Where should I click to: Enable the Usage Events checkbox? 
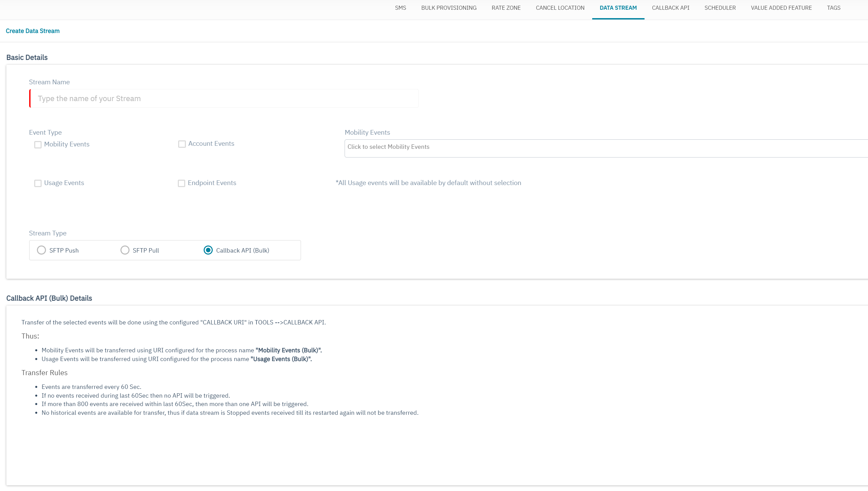click(38, 183)
